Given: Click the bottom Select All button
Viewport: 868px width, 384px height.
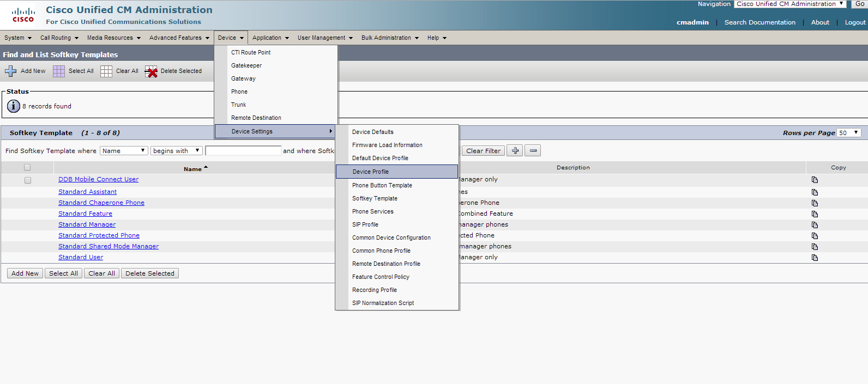Looking at the screenshot, I should point(63,273).
